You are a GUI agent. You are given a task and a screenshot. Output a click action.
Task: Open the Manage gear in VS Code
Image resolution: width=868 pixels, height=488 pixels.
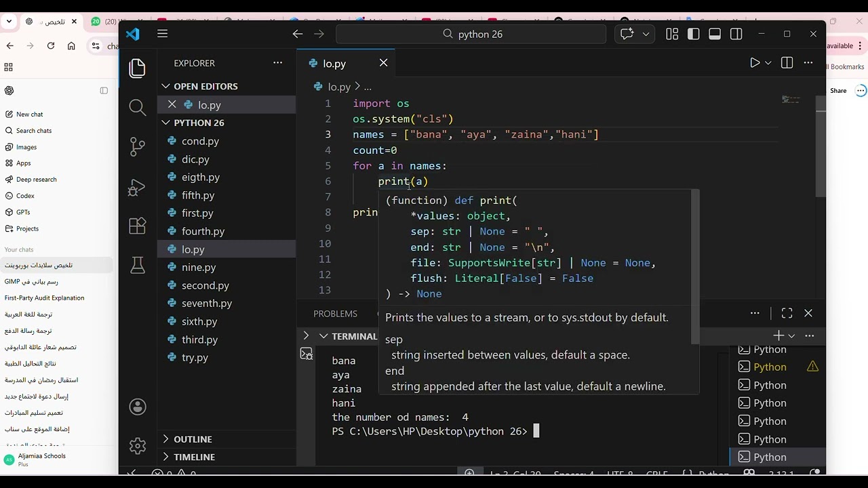point(138,445)
